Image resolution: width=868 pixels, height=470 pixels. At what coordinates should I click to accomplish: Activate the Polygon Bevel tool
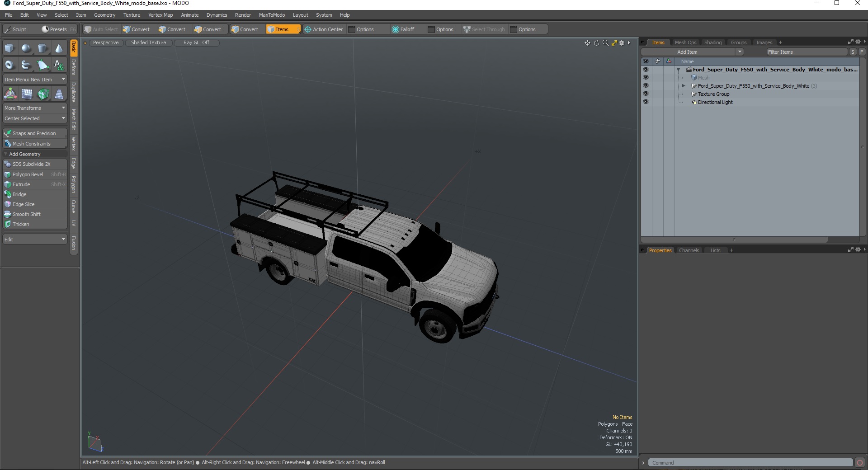35,174
